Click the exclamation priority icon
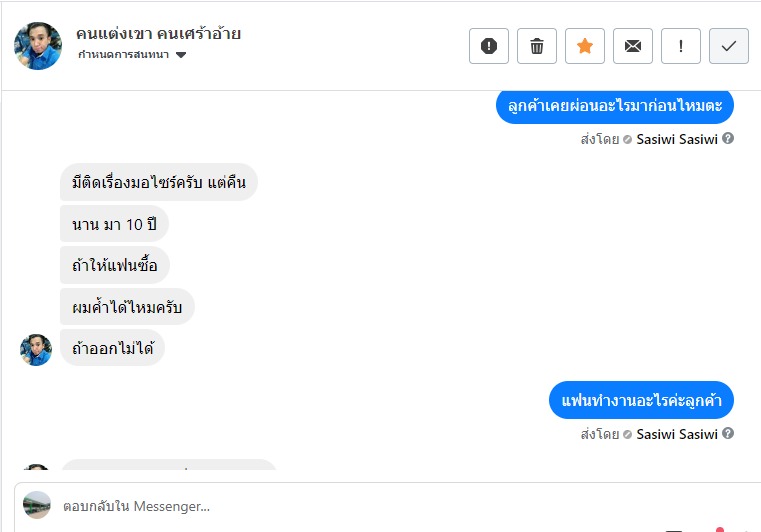 (x=681, y=46)
